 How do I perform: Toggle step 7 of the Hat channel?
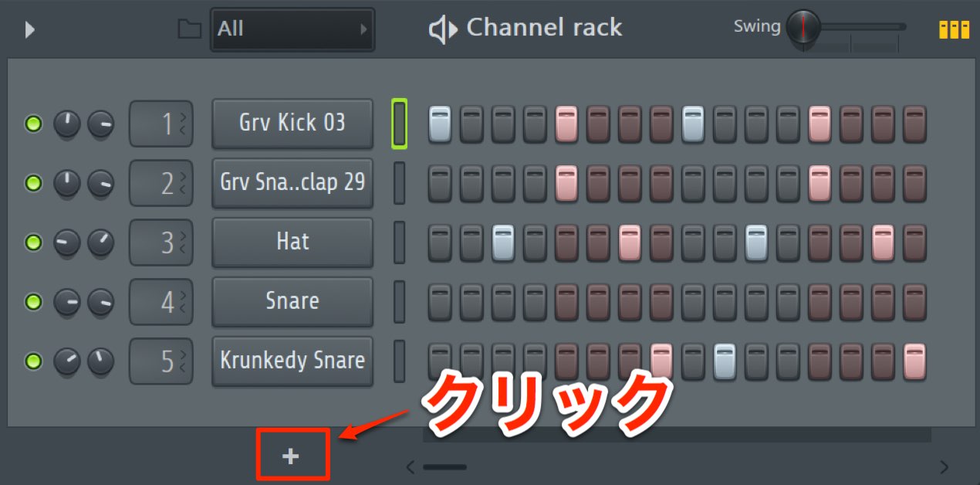[x=629, y=242]
